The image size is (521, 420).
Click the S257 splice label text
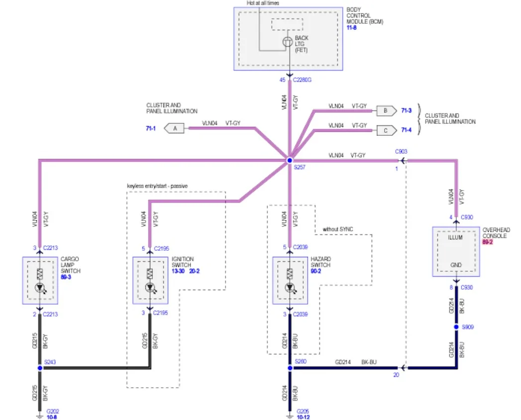tap(300, 167)
